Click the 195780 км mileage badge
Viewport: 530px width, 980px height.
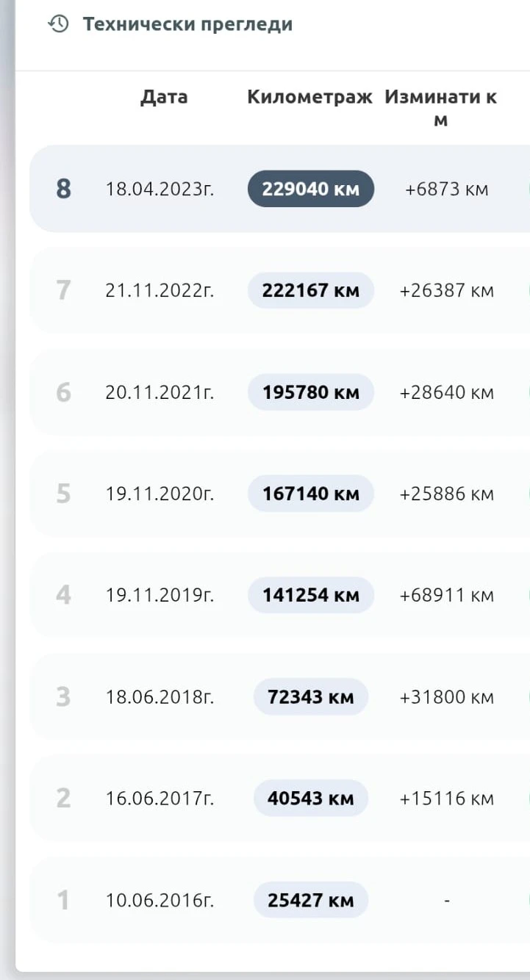tap(310, 392)
